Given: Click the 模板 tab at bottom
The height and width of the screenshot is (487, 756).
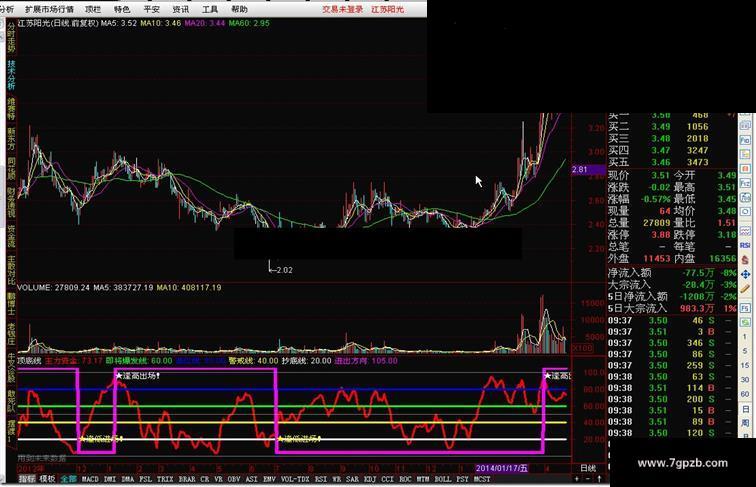Looking at the screenshot, I should tap(47, 479).
